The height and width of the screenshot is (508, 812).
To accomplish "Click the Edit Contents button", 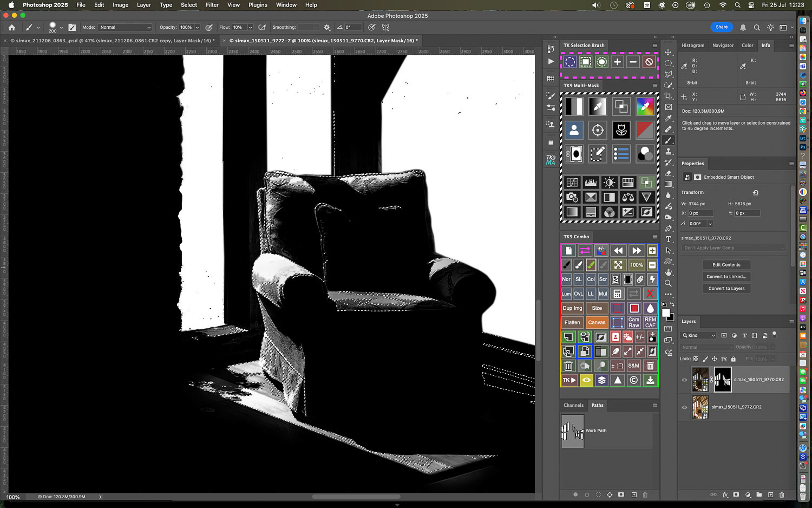I will point(726,265).
